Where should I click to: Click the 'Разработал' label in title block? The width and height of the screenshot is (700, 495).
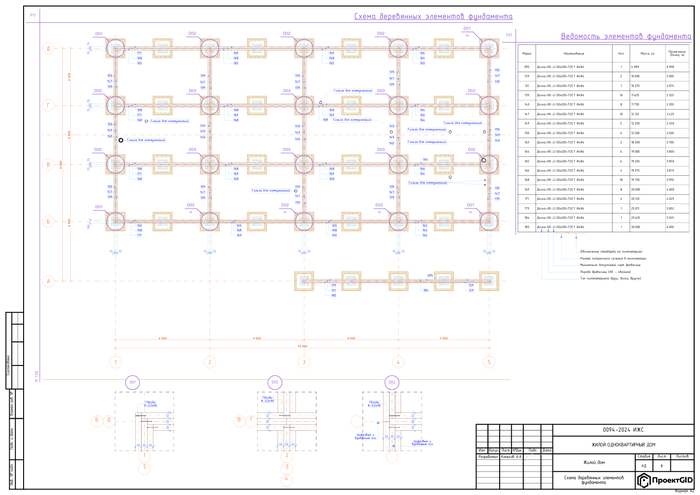coord(487,457)
